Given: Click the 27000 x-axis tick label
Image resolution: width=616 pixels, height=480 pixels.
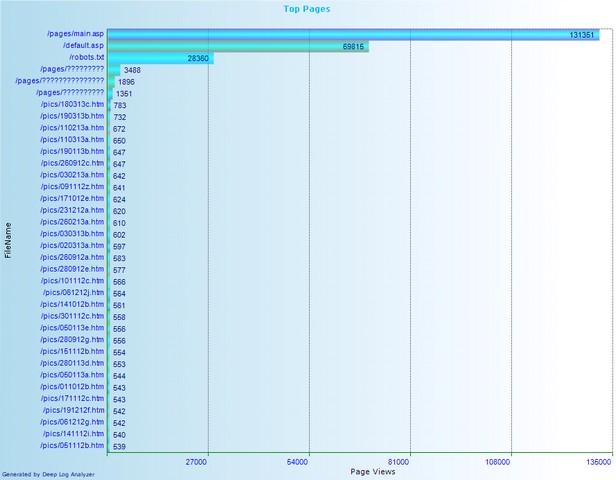Looking at the screenshot, I should point(198,462).
